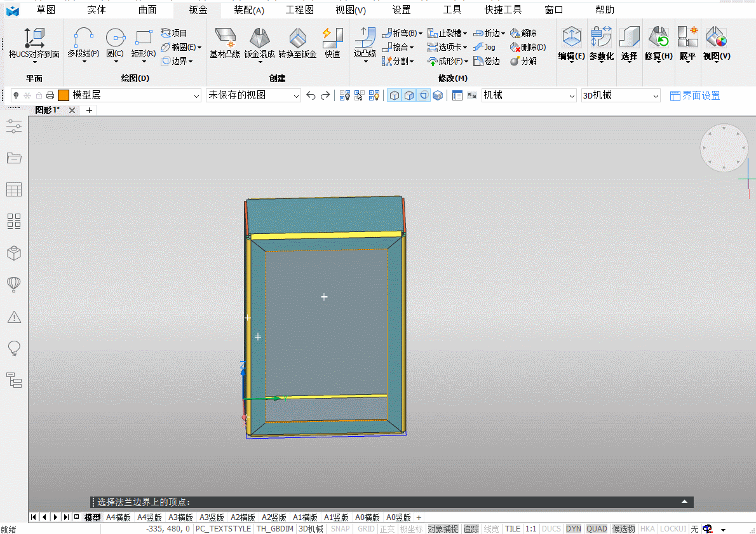Image resolution: width=756 pixels, height=534 pixels.
Task: Switch to the A4横版 layout tab
Action: [x=119, y=517]
